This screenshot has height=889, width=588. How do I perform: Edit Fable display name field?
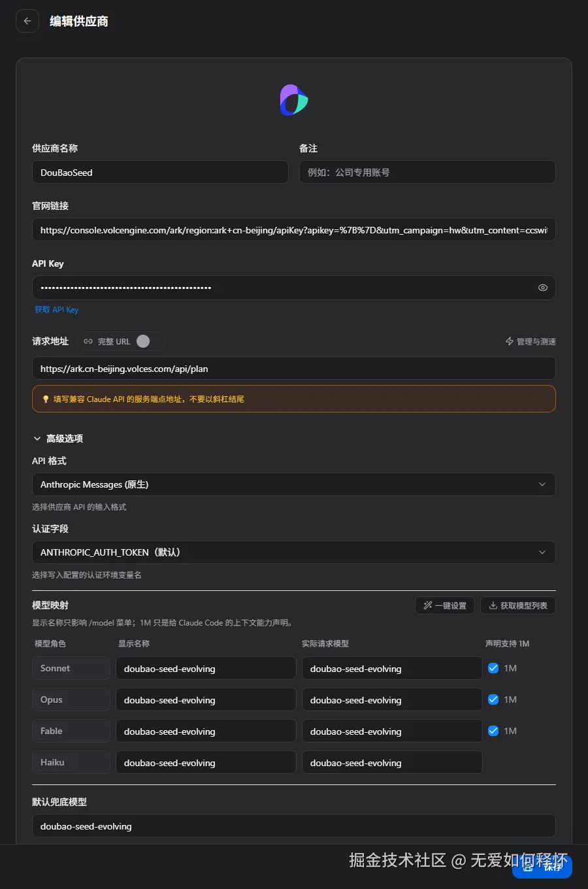click(206, 731)
